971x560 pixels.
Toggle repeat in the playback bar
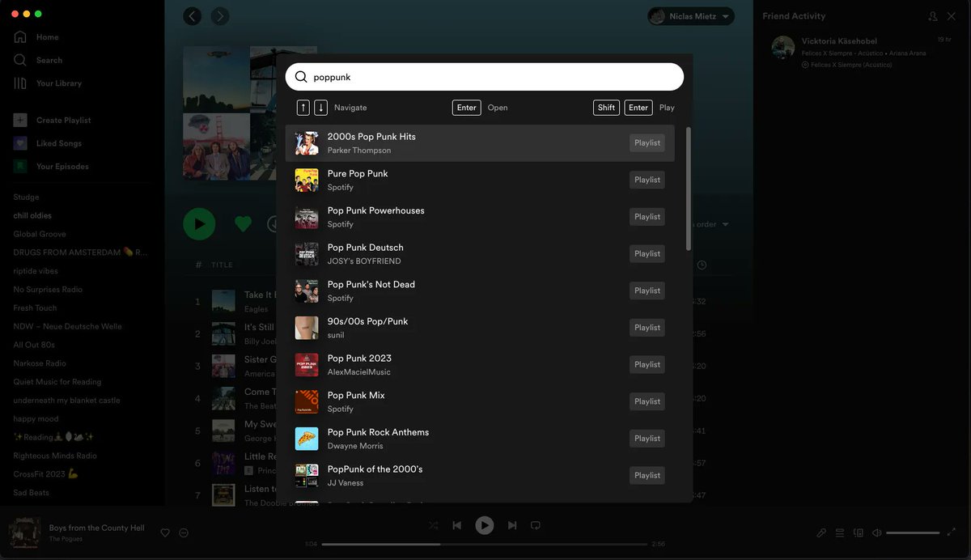535,525
